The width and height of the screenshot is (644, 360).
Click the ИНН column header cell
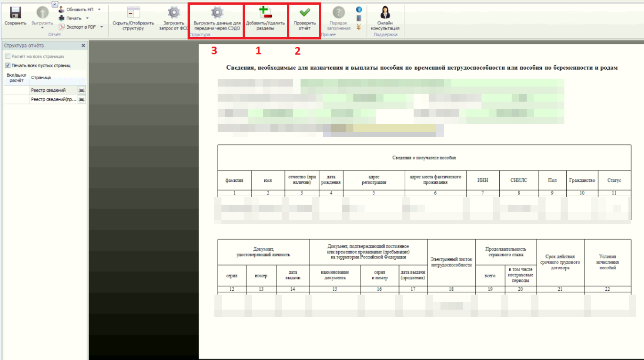point(482,180)
